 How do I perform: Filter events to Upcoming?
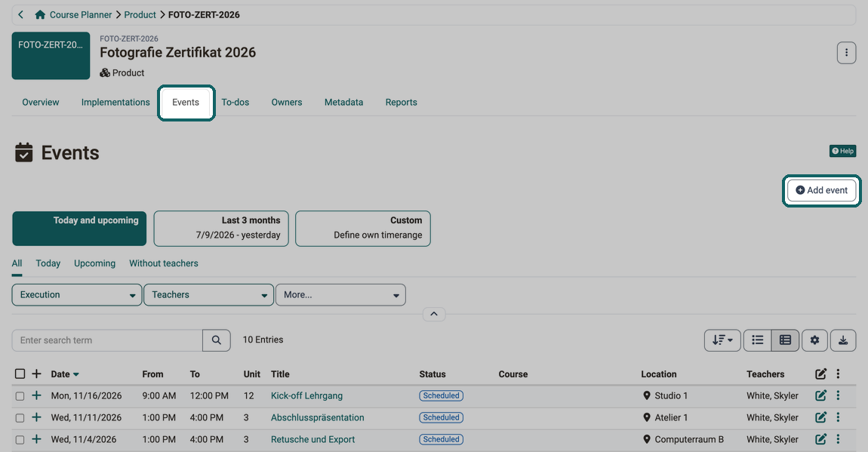(x=94, y=263)
